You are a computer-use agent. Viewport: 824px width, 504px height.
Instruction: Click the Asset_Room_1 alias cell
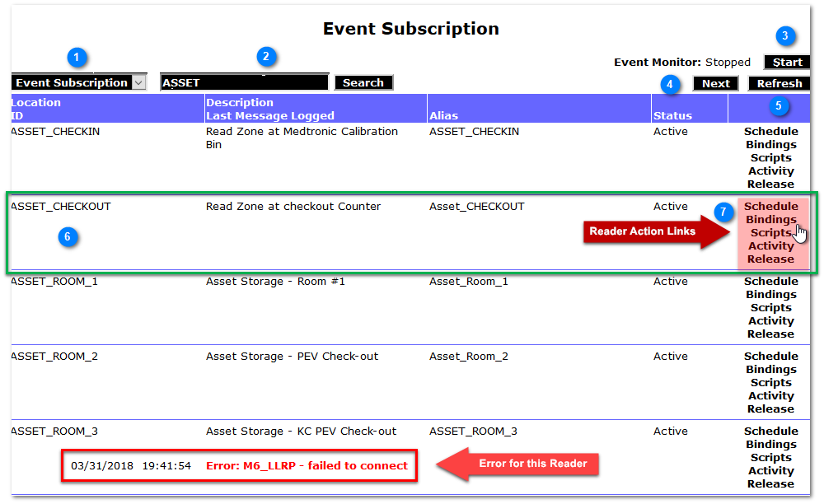point(469,282)
